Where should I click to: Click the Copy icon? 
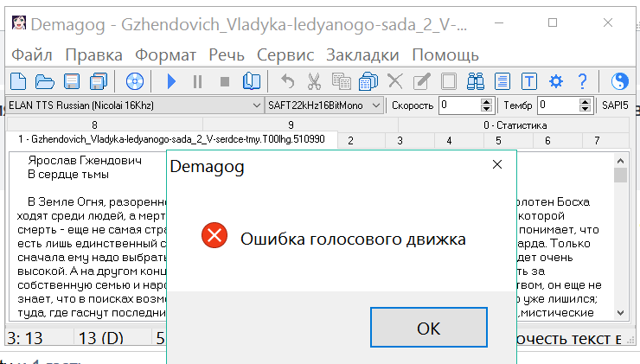[x=342, y=81]
